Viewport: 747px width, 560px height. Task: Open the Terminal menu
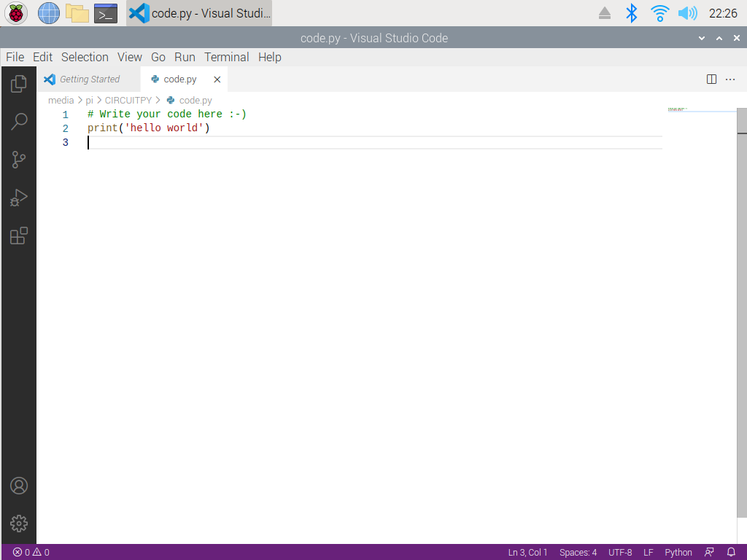coord(227,57)
